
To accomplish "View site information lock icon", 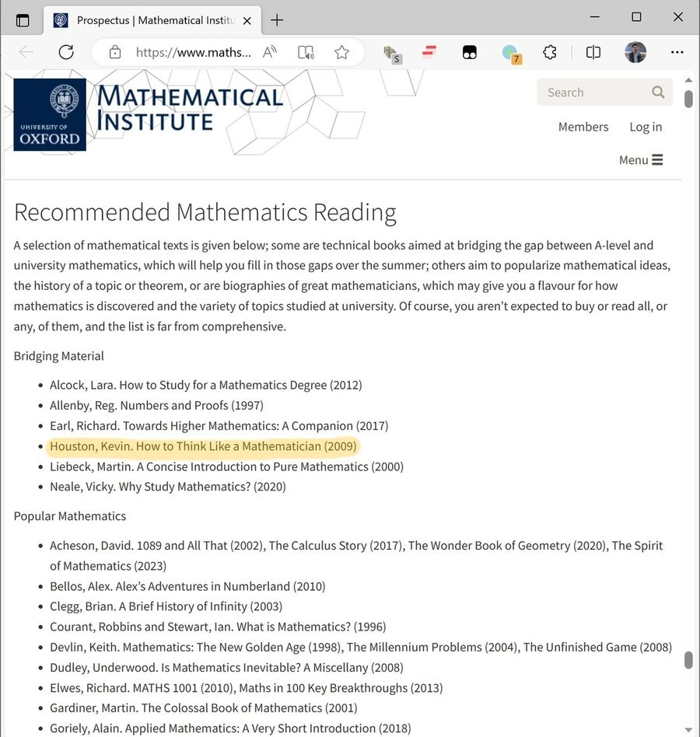I will pyautogui.click(x=115, y=52).
